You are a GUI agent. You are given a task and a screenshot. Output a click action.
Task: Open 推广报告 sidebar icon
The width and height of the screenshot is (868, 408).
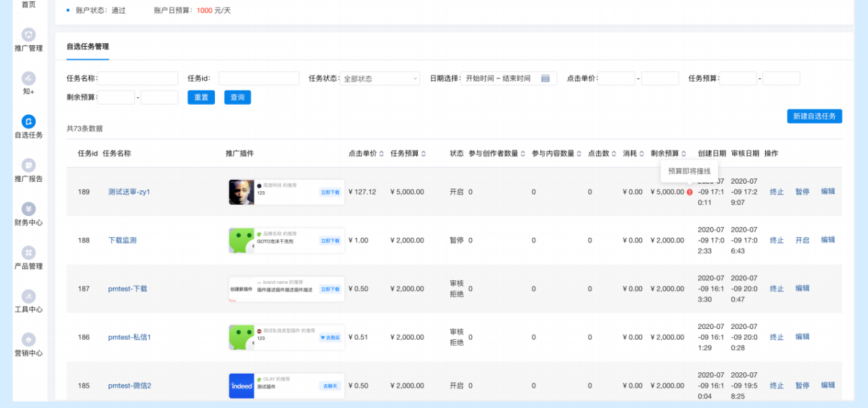tap(28, 165)
